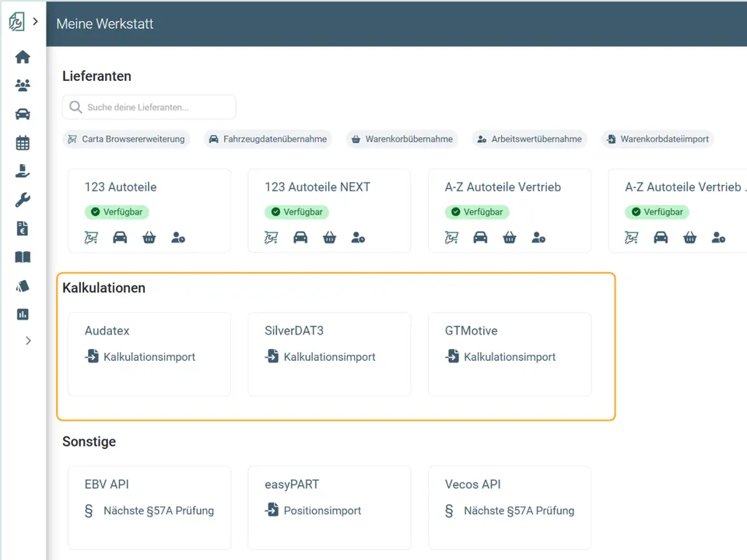
Task: Toggle the Warenkorbübernahme filter chip
Action: [x=402, y=139]
